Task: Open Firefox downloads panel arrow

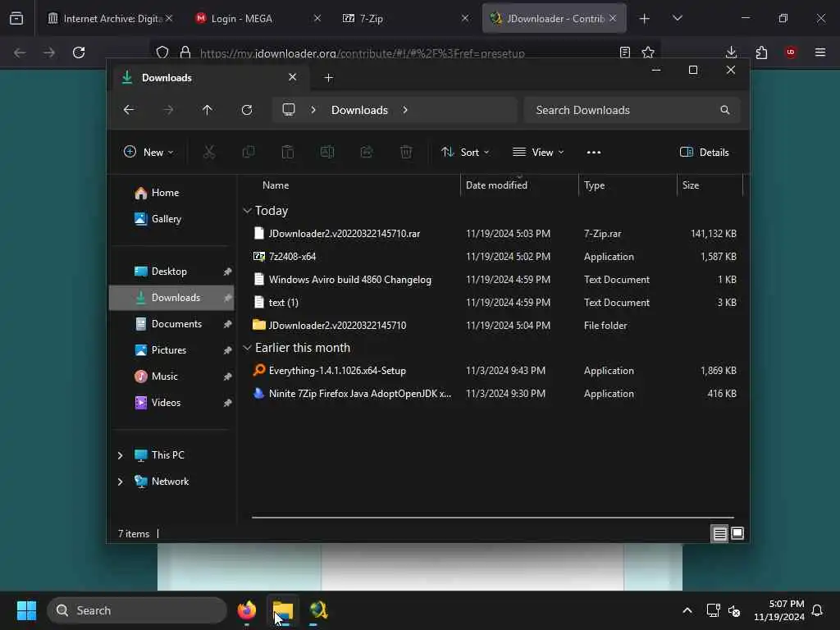Action: [x=731, y=52]
